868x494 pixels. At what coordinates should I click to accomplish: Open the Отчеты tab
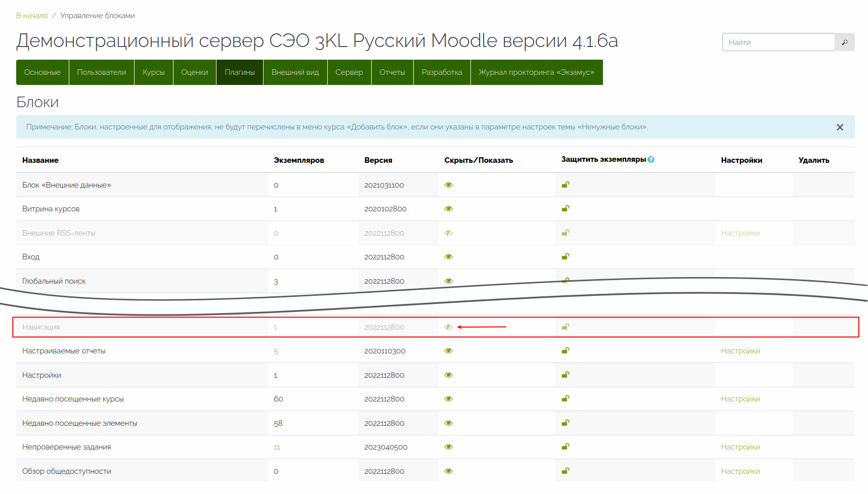point(393,72)
